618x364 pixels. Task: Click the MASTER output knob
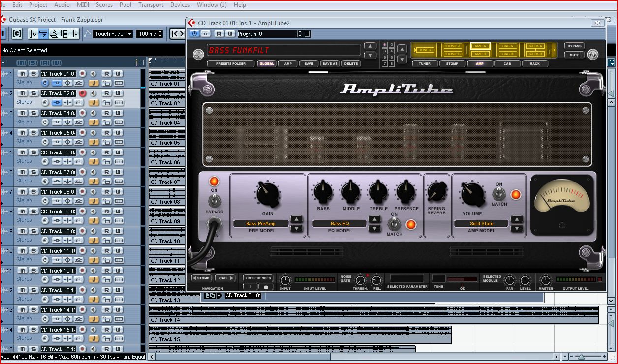[546, 280]
